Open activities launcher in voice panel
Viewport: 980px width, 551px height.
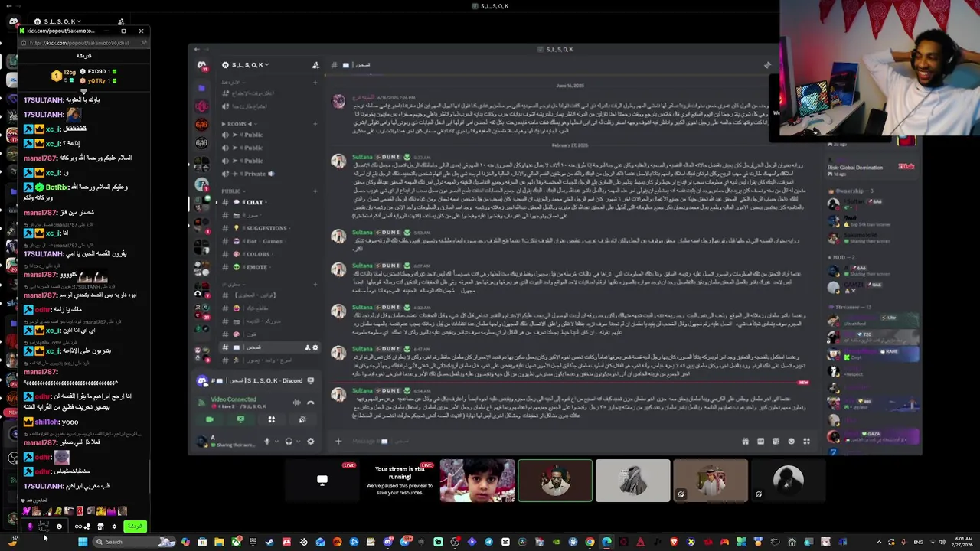click(x=271, y=419)
